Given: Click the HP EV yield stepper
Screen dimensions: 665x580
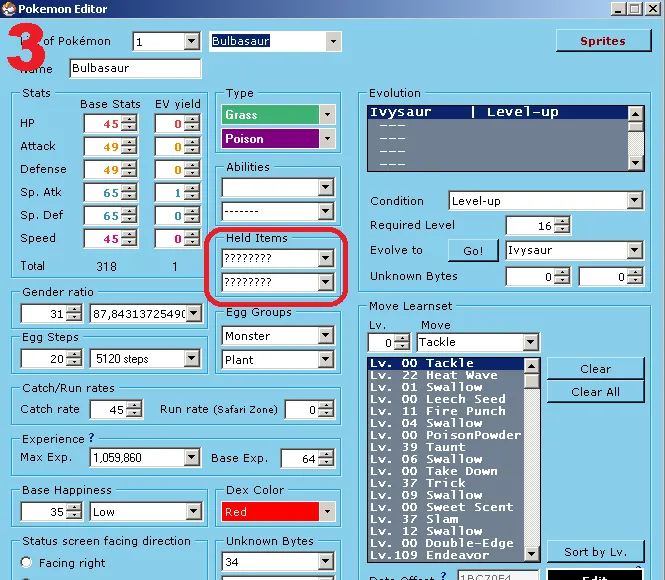Looking at the screenshot, I should coord(192,124).
